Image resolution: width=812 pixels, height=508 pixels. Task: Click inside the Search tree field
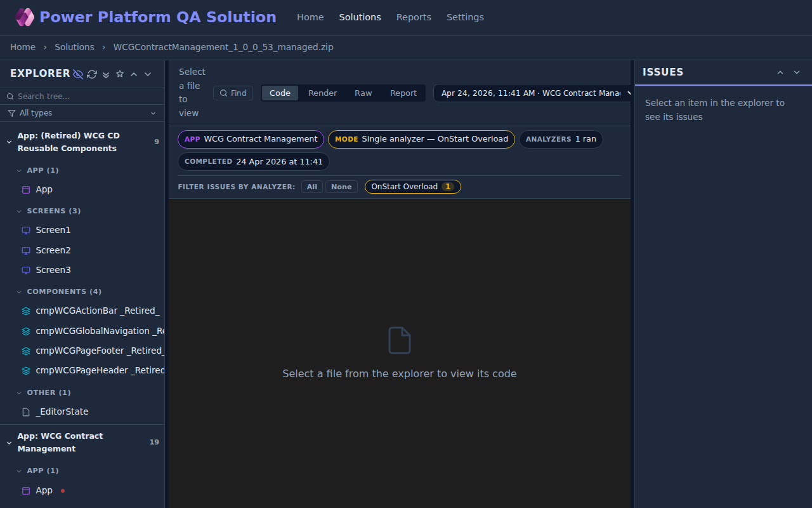tap(82, 96)
